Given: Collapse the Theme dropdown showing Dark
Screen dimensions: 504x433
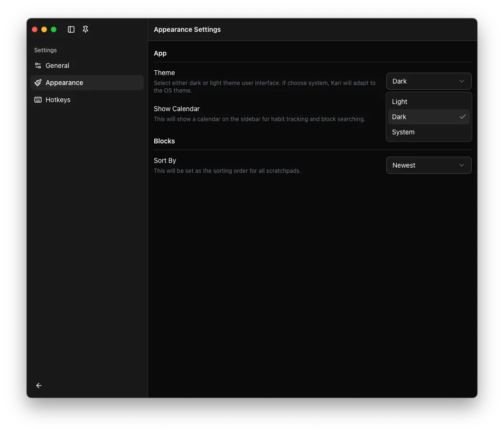Looking at the screenshot, I should click(x=422, y=81).
